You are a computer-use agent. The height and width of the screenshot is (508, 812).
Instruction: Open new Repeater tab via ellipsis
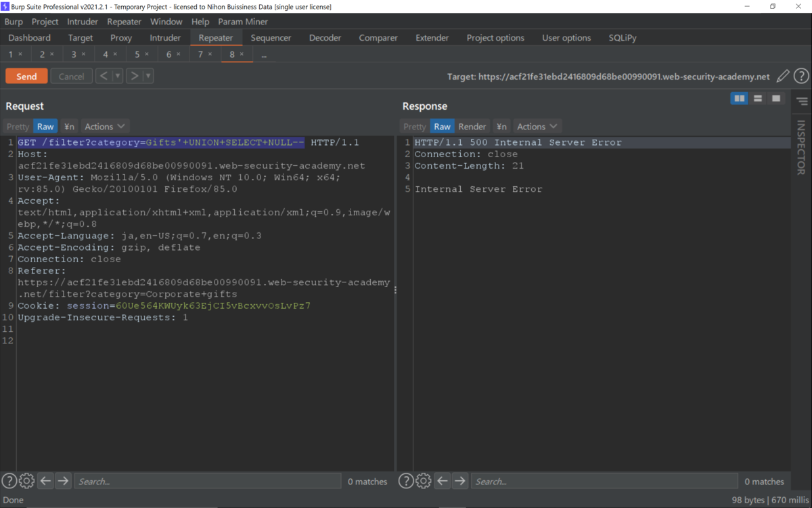point(264,55)
